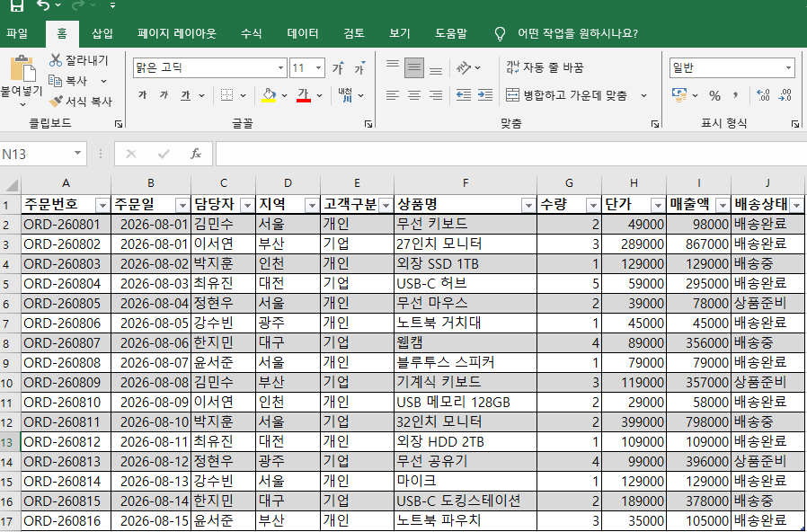807x532 pixels.
Task: Toggle bold formatting
Action: (143, 95)
